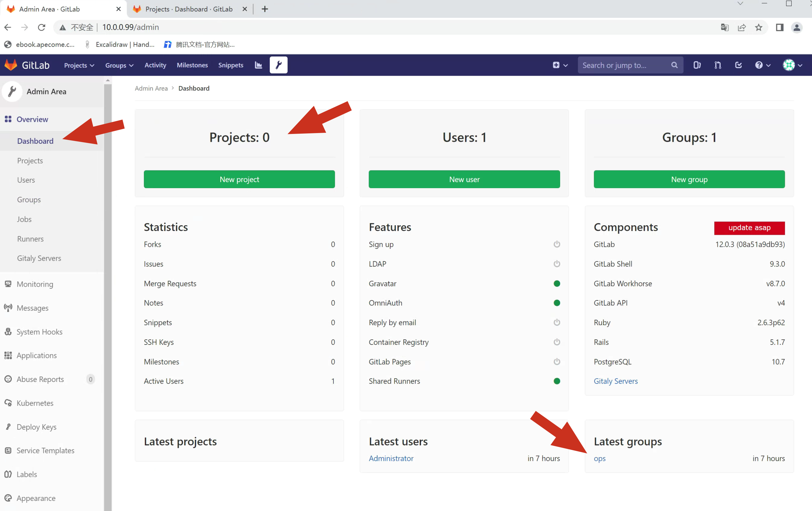Open Merge Requests icon in top navbar
The width and height of the screenshot is (812, 511).
718,65
